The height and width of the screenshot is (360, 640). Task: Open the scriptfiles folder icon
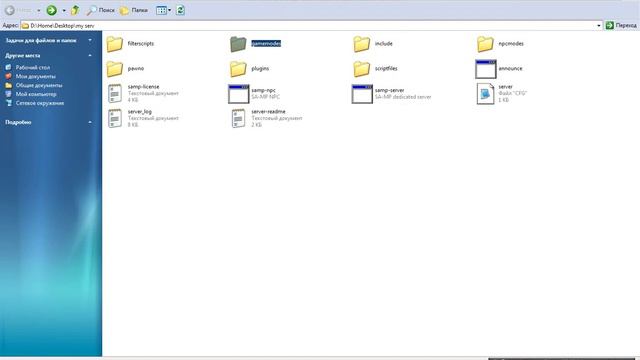362,69
